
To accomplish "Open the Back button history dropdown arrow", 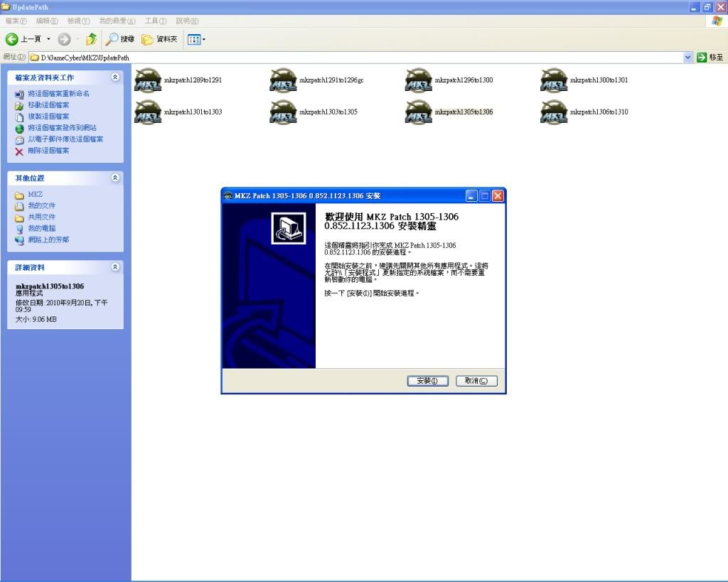I will (x=49, y=40).
